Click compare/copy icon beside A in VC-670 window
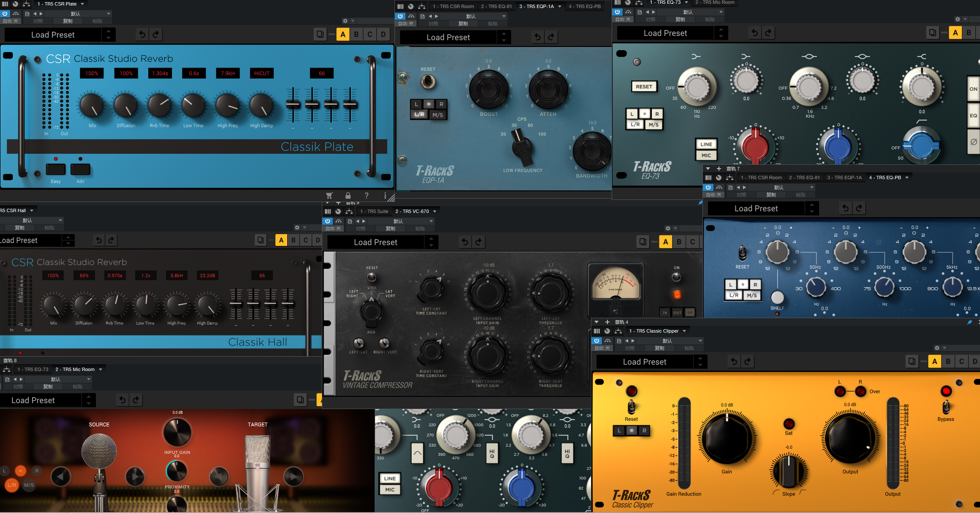The image size is (980, 513). [x=643, y=242]
